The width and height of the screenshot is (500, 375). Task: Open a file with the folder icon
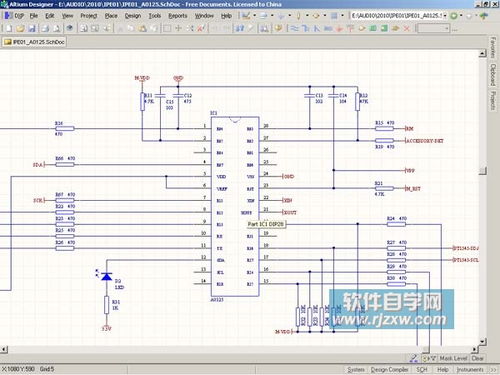21,28
